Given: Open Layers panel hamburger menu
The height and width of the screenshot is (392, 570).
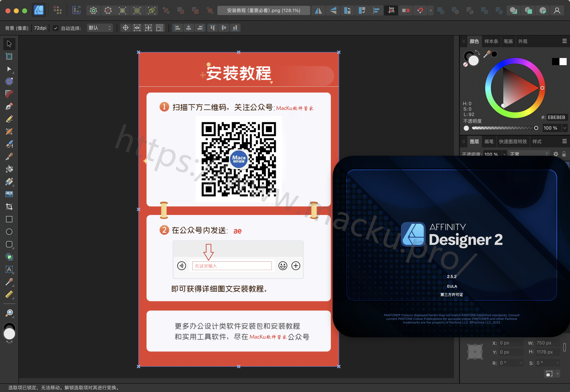Looking at the screenshot, I should click(564, 141).
